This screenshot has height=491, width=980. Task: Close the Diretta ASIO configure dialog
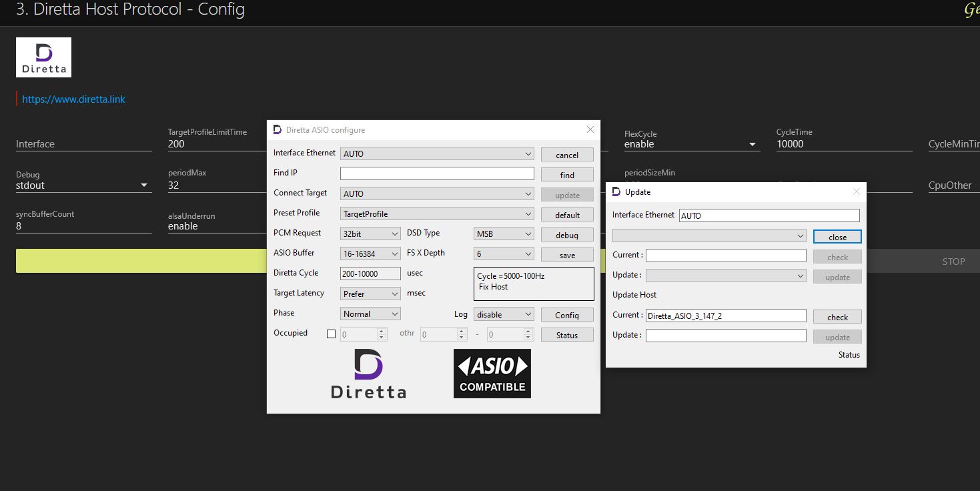(x=590, y=129)
